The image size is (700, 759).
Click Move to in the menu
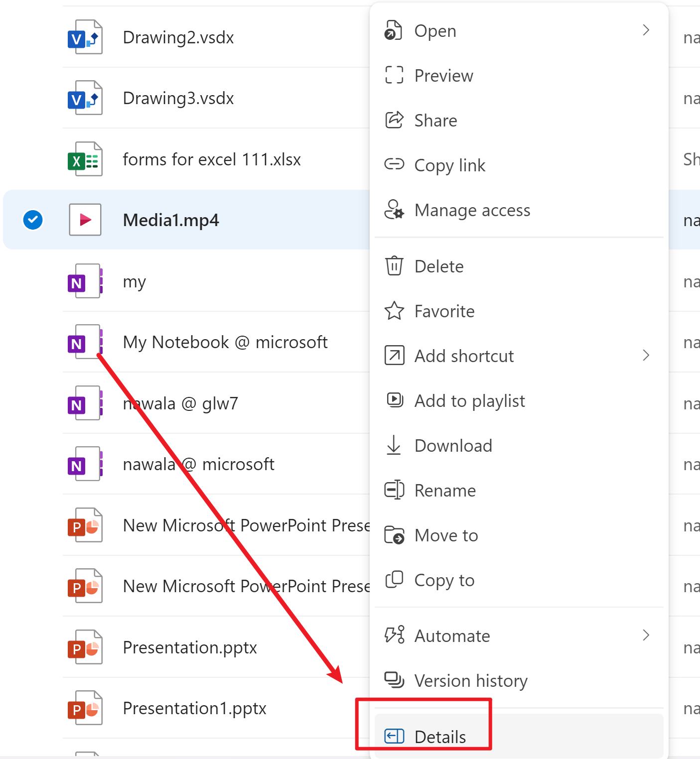tap(446, 535)
